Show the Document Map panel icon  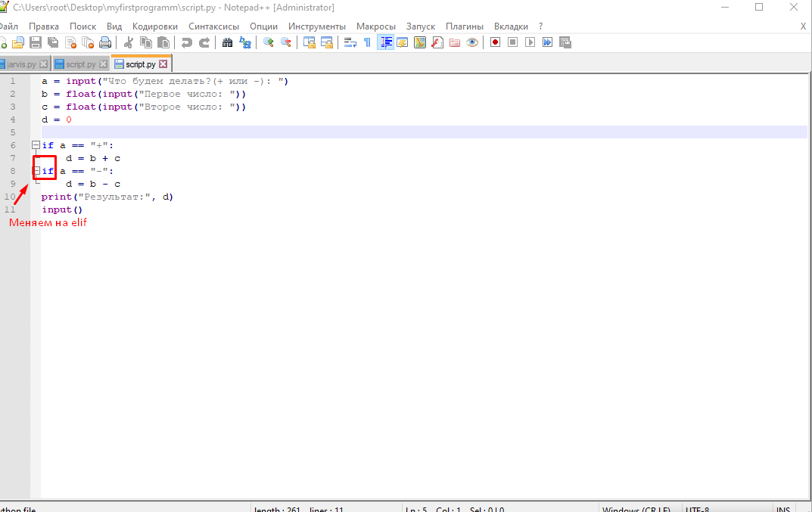(x=420, y=42)
